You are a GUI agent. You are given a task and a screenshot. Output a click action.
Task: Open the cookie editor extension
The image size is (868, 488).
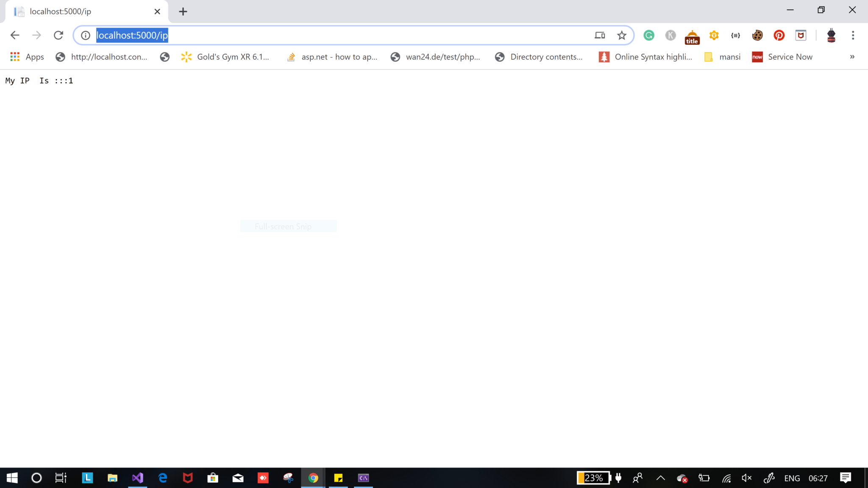(757, 35)
